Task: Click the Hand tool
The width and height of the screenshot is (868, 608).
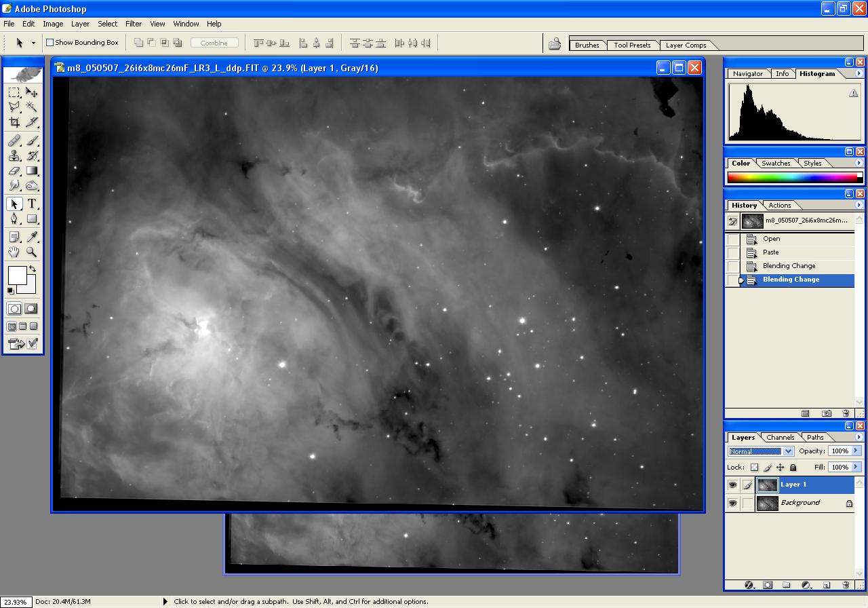Action: [x=14, y=252]
